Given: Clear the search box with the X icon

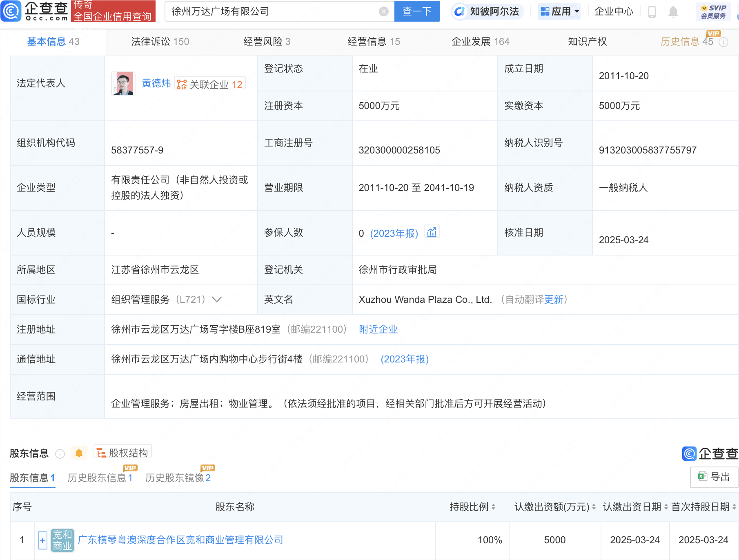Looking at the screenshot, I should pos(383,11).
